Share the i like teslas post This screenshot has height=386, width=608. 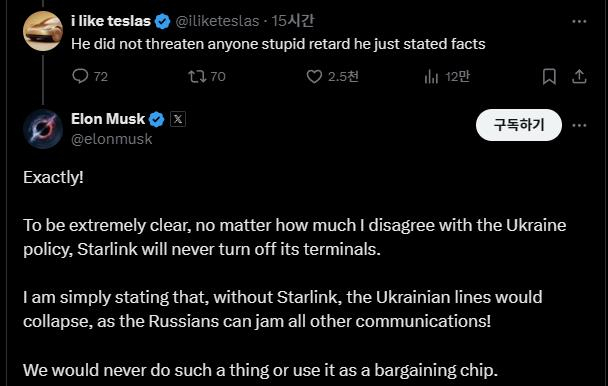point(579,76)
